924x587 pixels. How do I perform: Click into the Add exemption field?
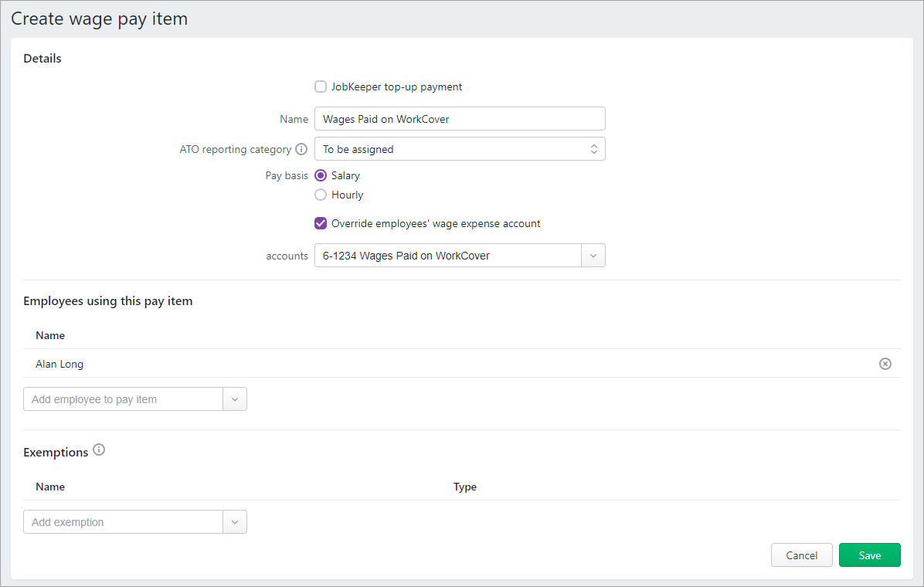pos(123,522)
